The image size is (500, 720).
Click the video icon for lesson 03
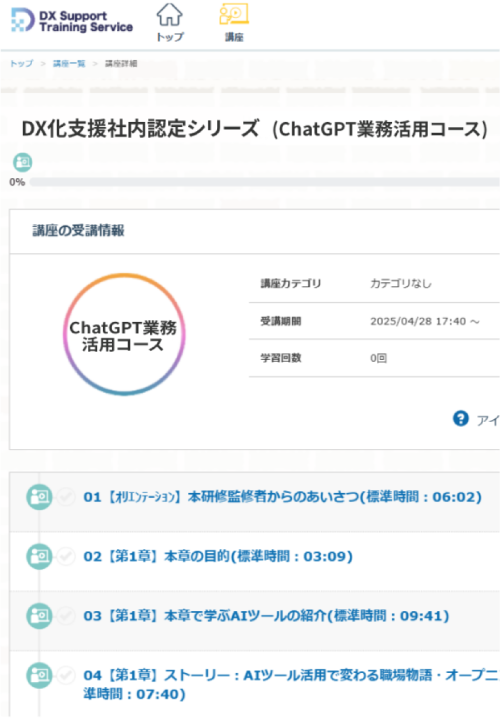click(39, 616)
